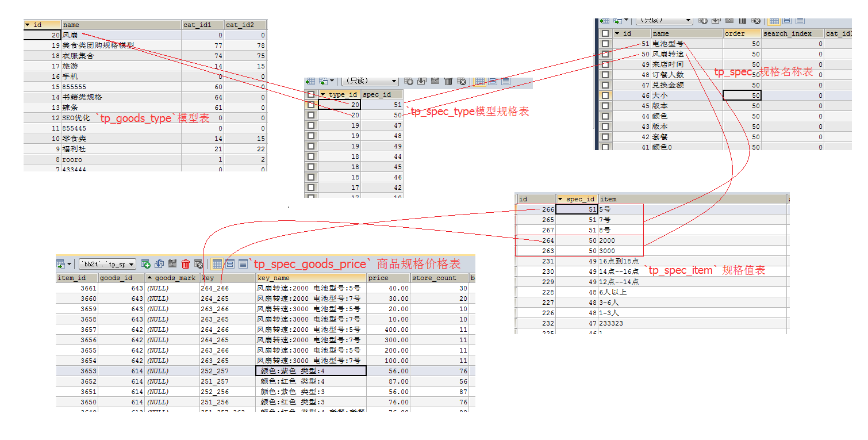Viewport: 868px width, 440px height.
Task: Open the bb2t table selector dropdown
Action: pyautogui.click(x=107, y=264)
